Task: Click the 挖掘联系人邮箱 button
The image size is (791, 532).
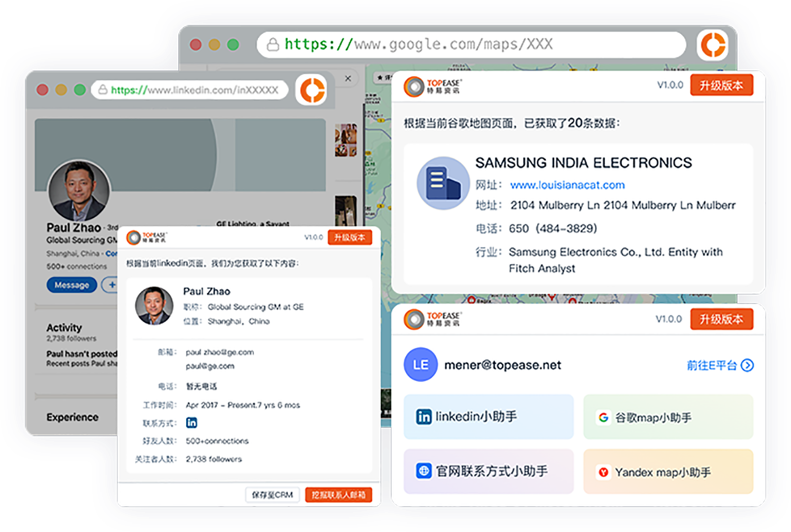Action: pos(338,494)
